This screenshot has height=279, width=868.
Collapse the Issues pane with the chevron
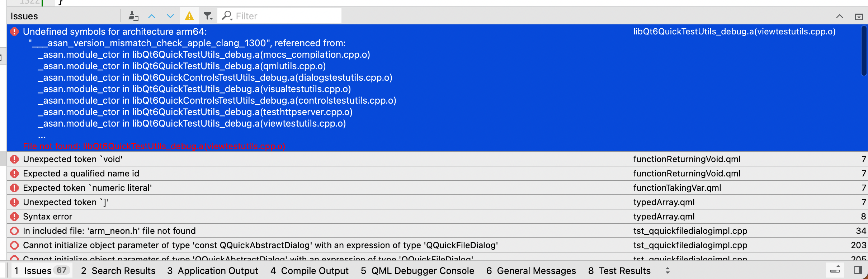point(840,16)
